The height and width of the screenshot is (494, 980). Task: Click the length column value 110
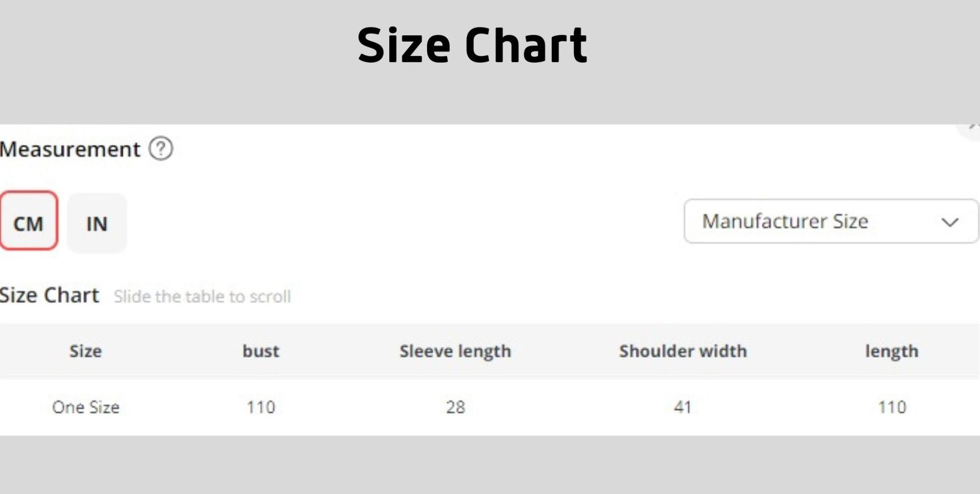892,407
